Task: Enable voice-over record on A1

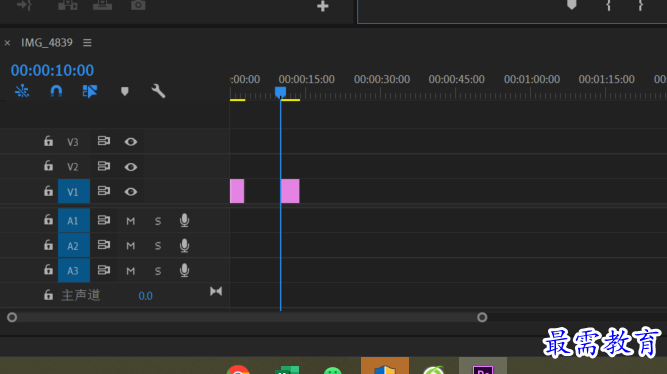Action: (184, 220)
